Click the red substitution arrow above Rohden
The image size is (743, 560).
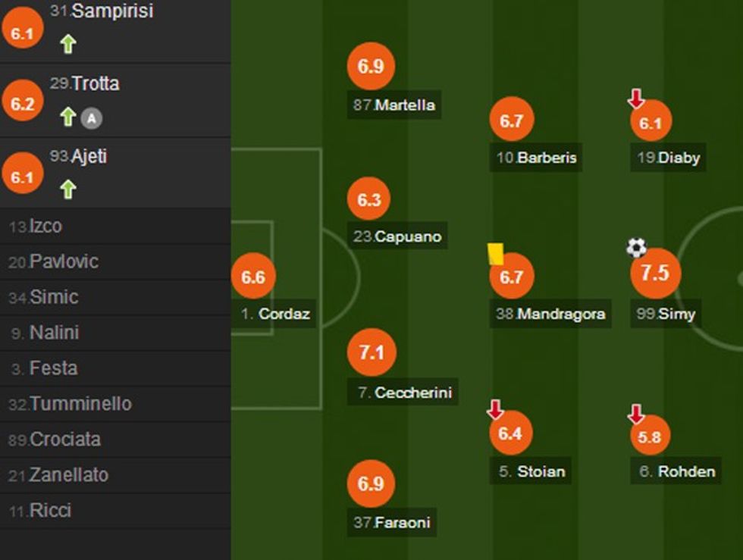pyautogui.click(x=636, y=414)
